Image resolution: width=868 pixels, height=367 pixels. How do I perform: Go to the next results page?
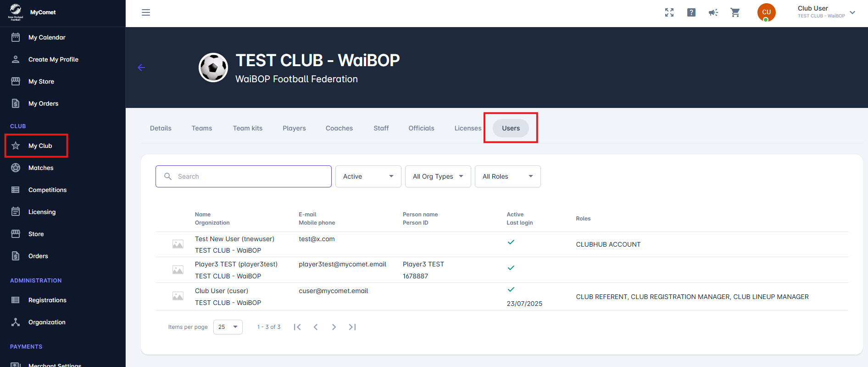[x=334, y=327]
